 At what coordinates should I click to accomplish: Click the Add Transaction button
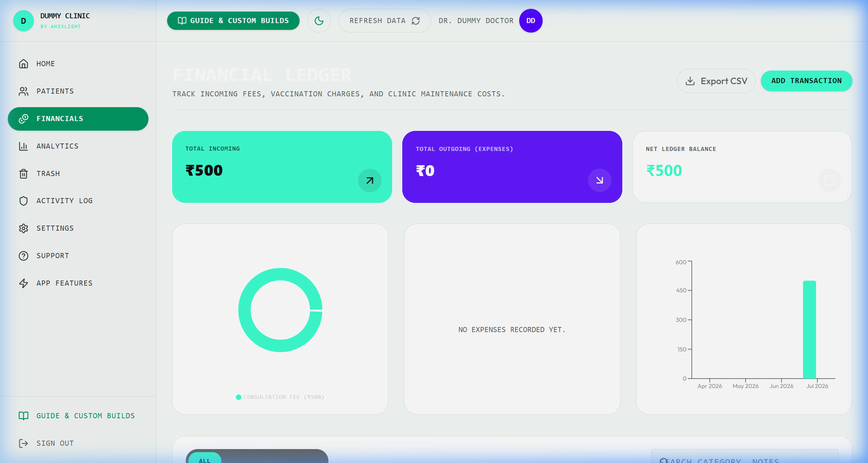point(806,81)
